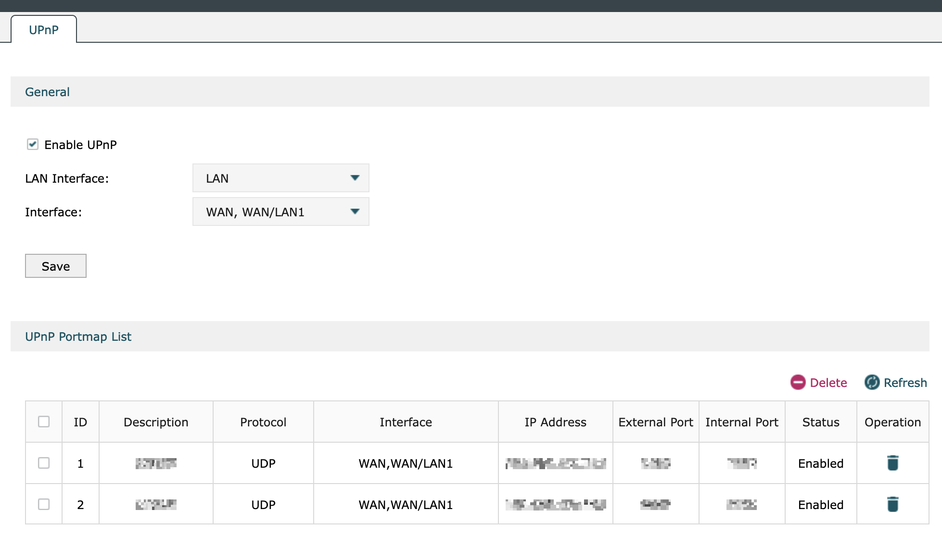
Task: Click the Refresh link label
Action: coord(906,382)
